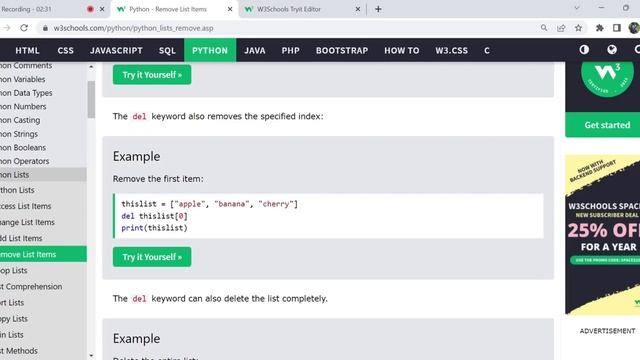Image resolution: width=640 pixels, height=360 pixels.
Task: Open List Comprehension in the sidebar
Action: click(43, 287)
